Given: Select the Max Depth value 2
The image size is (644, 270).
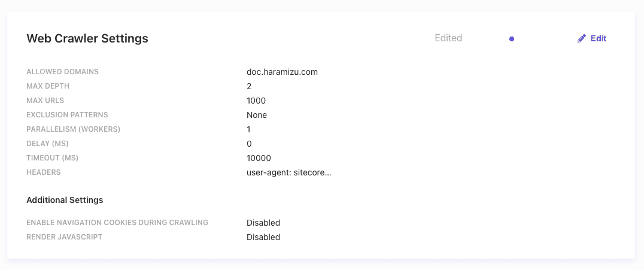Looking at the screenshot, I should coord(249,86).
